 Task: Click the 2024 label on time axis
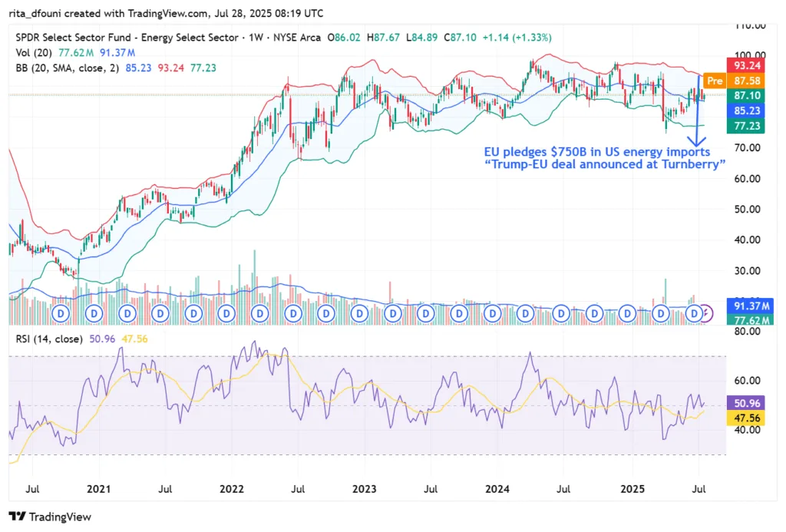coord(497,488)
